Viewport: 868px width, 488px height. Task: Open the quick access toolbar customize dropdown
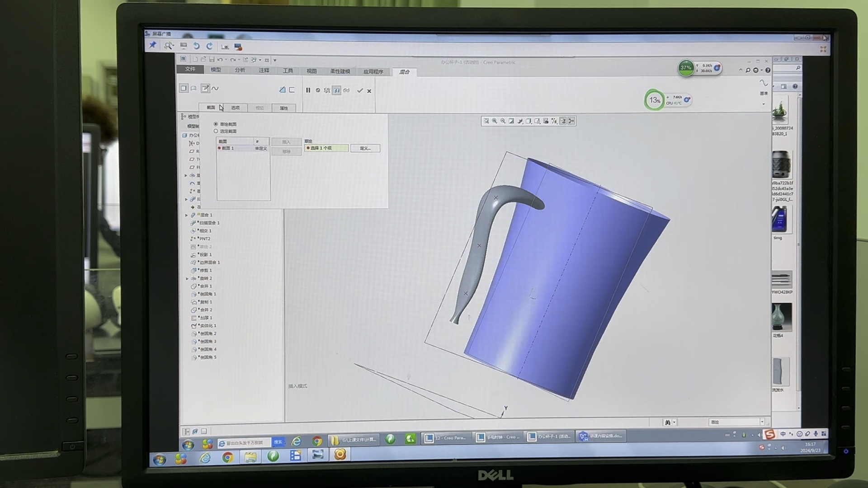[275, 60]
